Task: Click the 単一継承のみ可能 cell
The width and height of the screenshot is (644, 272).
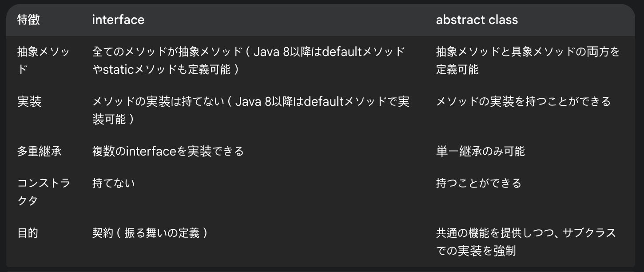Action: (480, 151)
